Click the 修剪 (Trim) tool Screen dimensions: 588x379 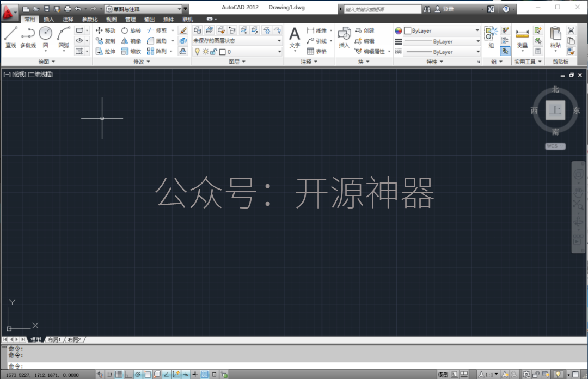click(157, 30)
